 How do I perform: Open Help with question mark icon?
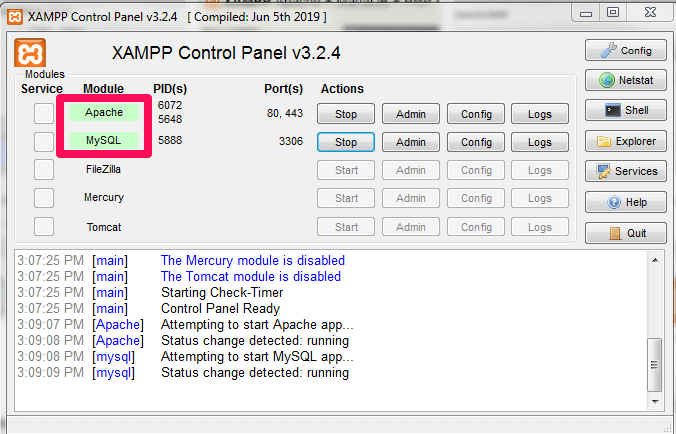(x=625, y=202)
